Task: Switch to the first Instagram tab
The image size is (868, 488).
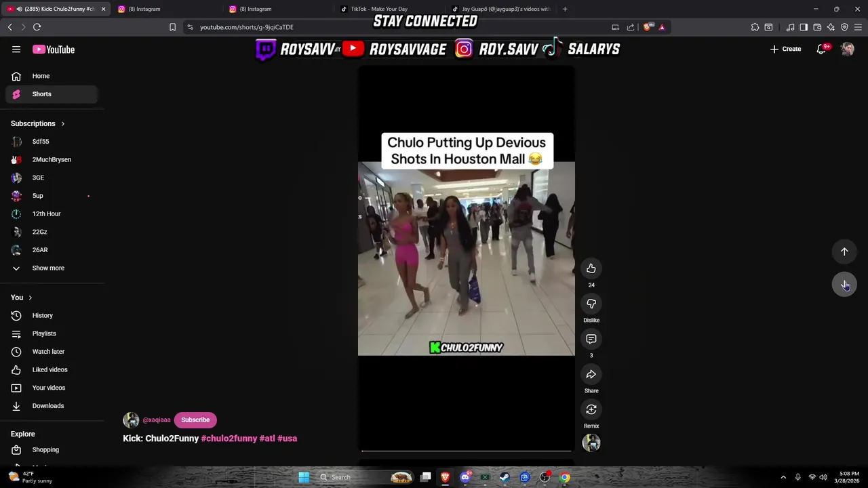Action: point(166,9)
